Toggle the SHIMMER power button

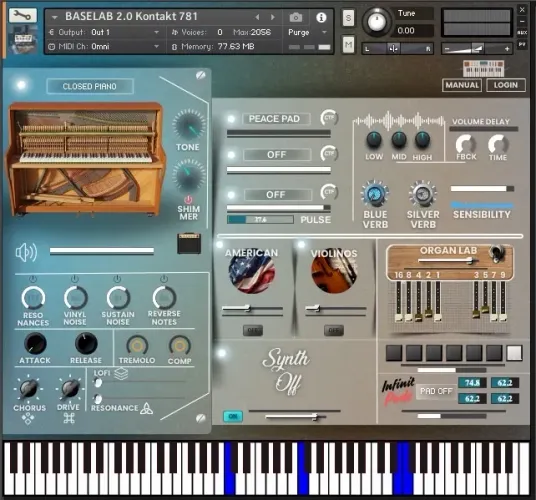[x=188, y=199]
